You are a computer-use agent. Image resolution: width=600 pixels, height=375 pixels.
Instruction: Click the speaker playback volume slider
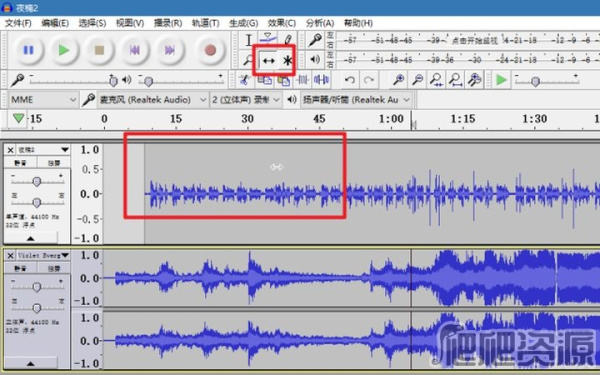(181, 80)
